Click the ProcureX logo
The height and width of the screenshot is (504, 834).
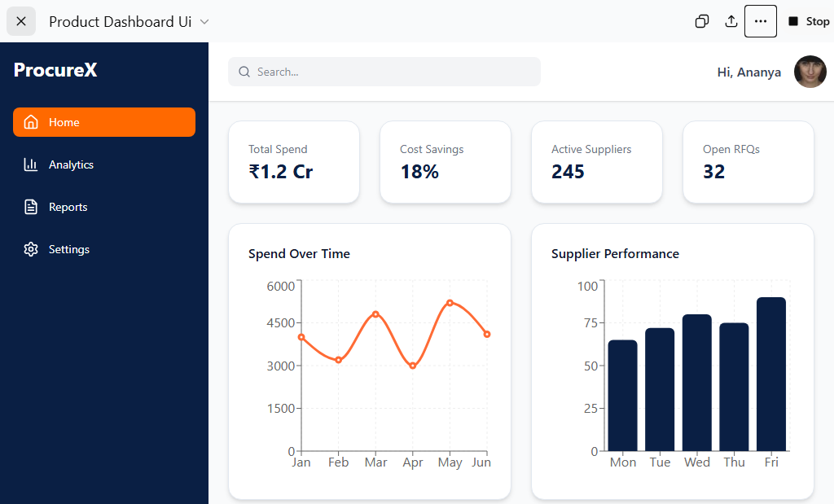tap(55, 70)
